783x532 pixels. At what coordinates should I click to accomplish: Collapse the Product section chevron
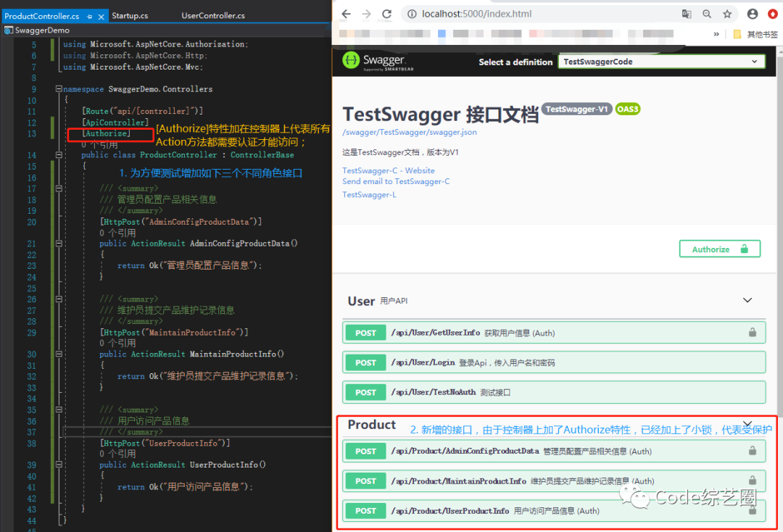747,424
